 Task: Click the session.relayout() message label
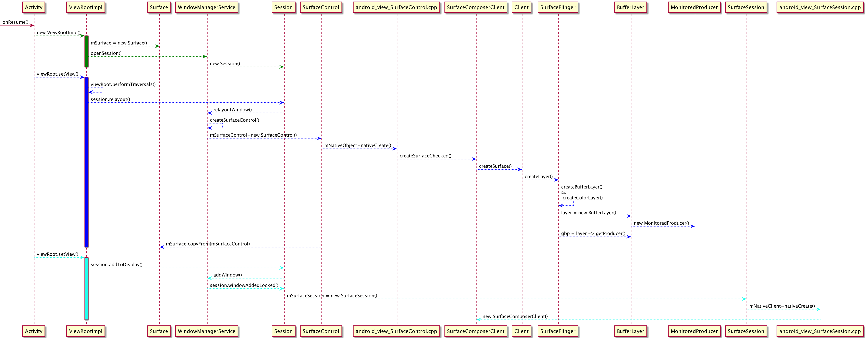(110, 99)
